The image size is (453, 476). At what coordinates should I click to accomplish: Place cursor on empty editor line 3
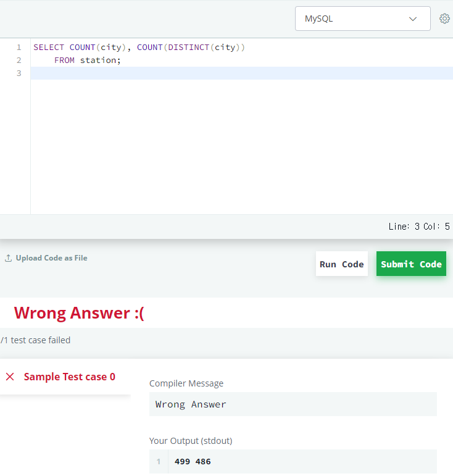pos(241,73)
